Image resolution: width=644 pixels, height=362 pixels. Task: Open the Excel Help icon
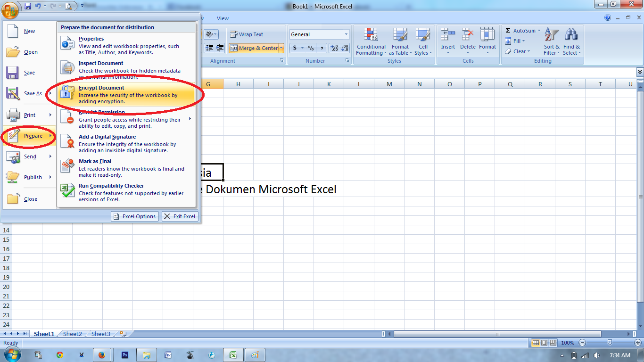click(608, 18)
